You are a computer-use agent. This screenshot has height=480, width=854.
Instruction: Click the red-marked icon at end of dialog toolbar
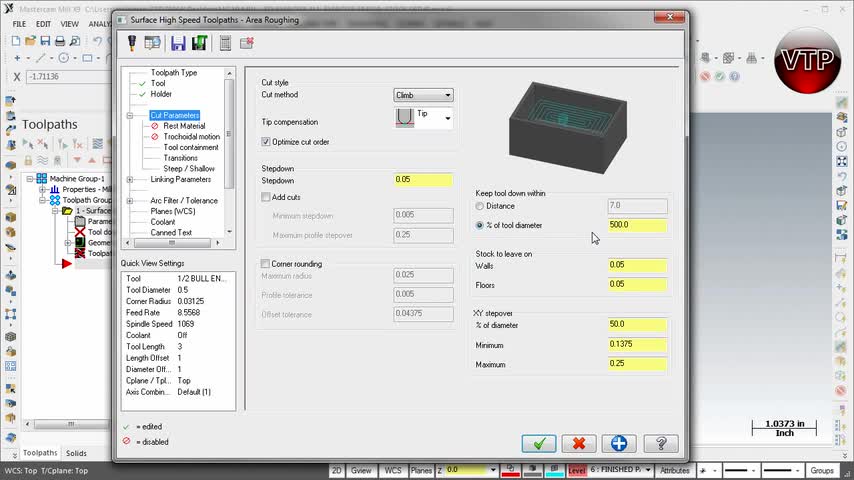(247, 43)
